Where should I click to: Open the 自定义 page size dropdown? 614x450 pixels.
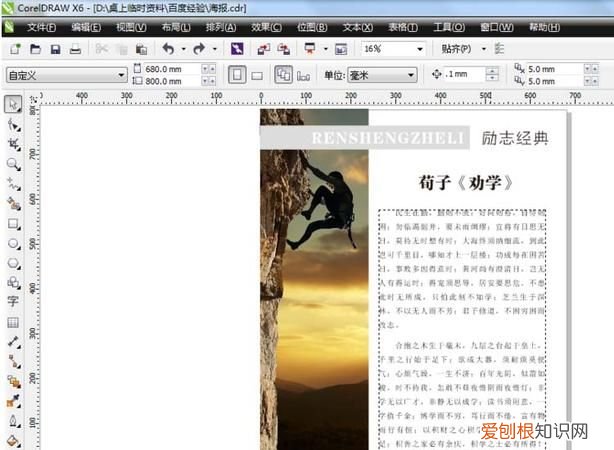click(x=121, y=75)
